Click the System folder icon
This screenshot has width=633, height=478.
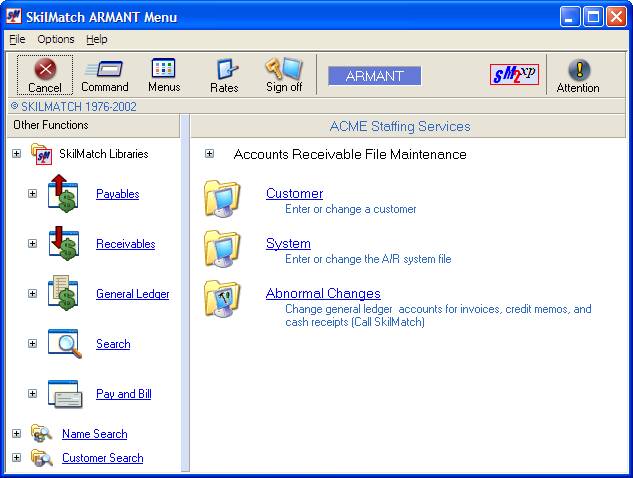(222, 249)
